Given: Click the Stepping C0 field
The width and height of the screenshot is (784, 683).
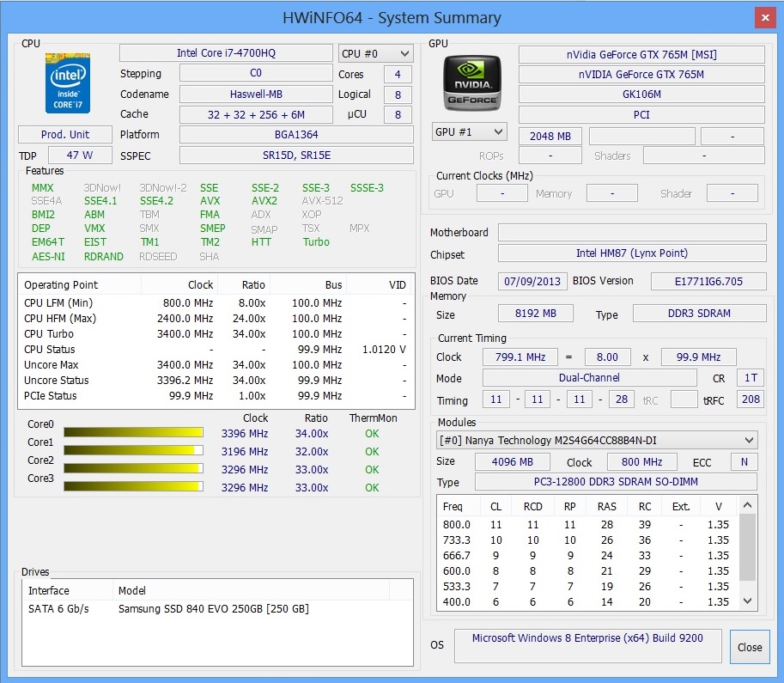Looking at the screenshot, I should [x=256, y=73].
